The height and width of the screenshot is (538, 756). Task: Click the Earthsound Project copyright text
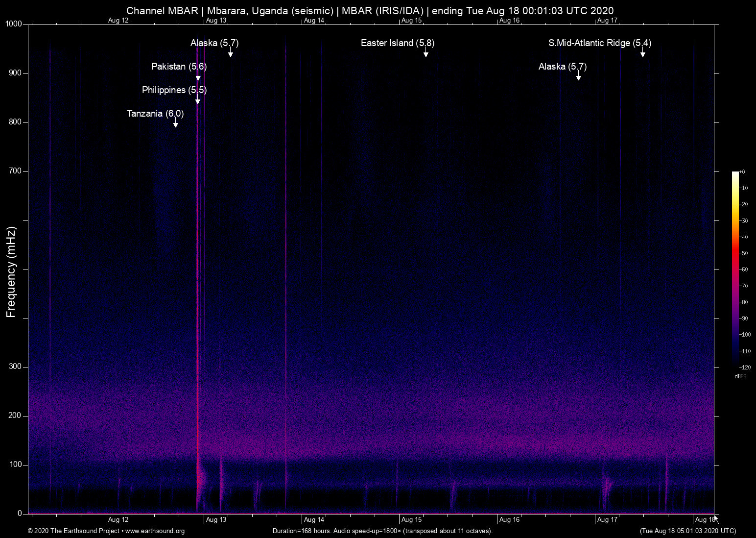pyautogui.click(x=73, y=531)
